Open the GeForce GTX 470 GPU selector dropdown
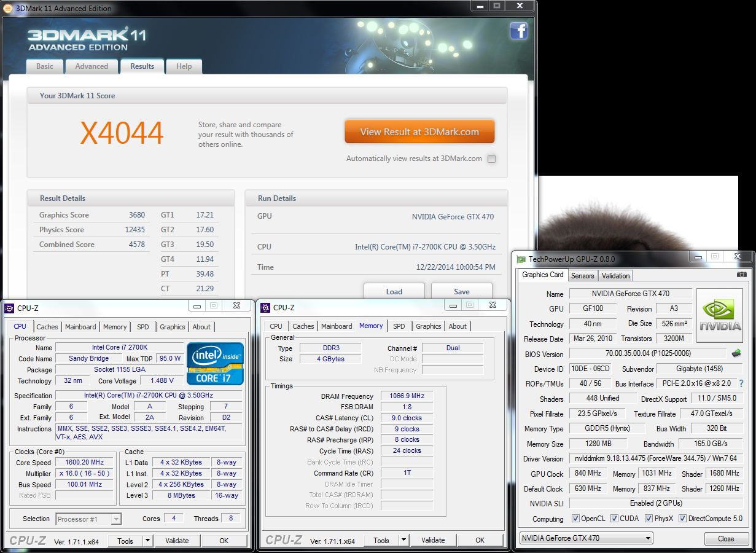 (586, 538)
